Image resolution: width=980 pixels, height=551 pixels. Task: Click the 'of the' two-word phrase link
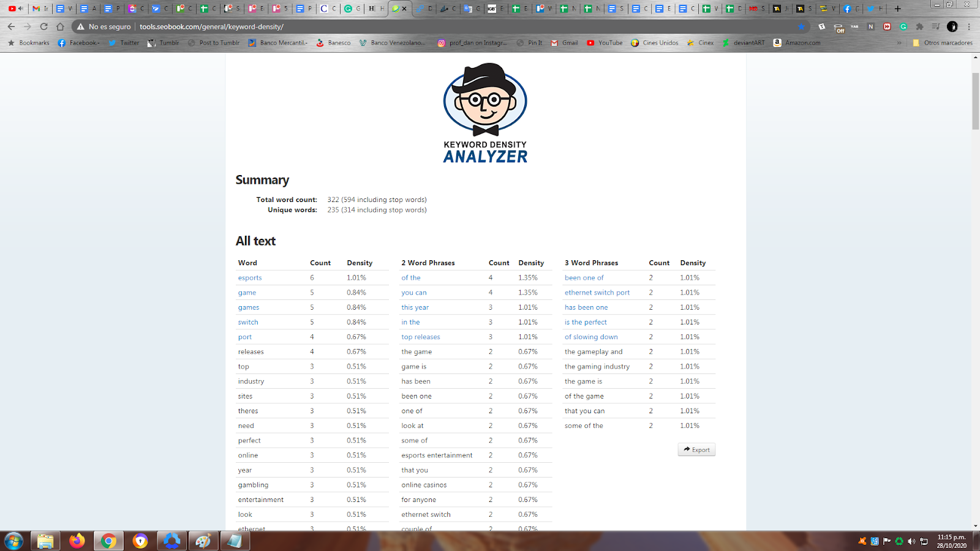pyautogui.click(x=411, y=278)
